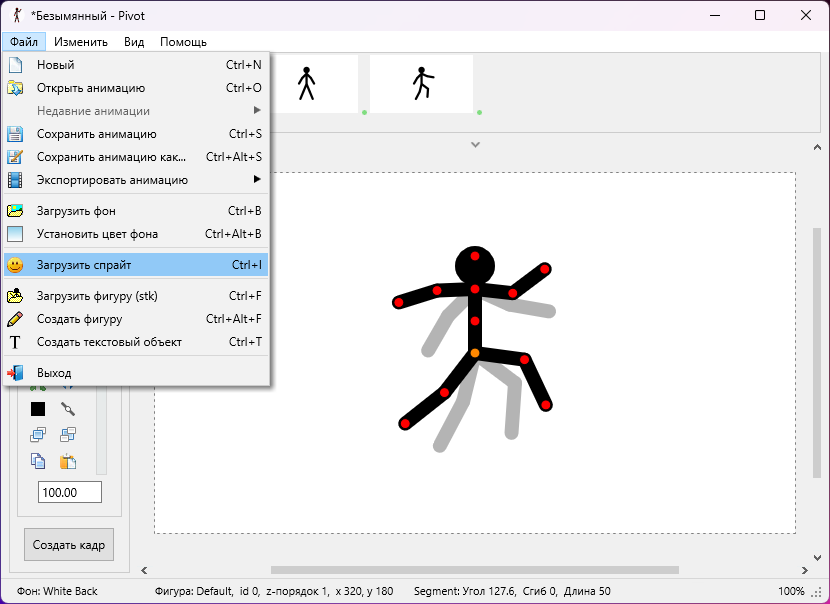Click the send figure to back icon
Viewport: 830px width, 604px height.
point(68,435)
